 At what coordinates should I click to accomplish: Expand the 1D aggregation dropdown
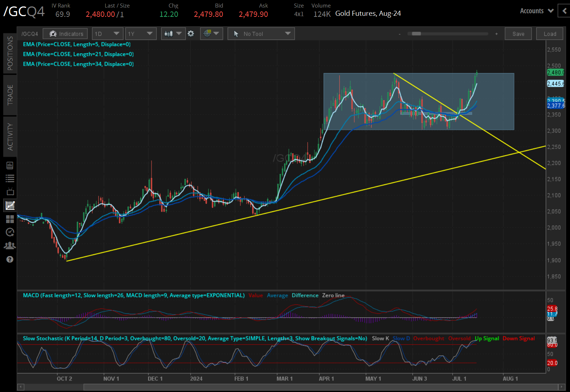tap(107, 34)
